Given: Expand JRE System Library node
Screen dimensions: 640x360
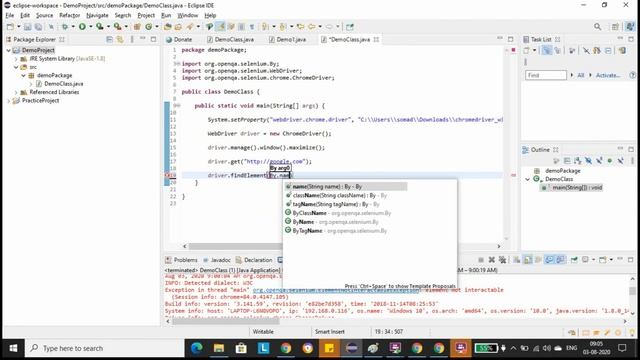Looking at the screenshot, I should tap(16, 59).
